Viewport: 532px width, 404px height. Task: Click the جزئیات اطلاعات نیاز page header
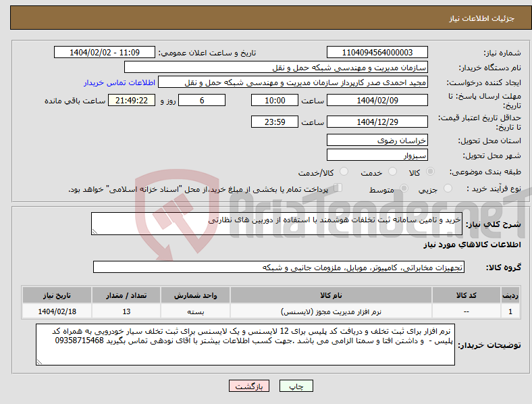point(482,18)
